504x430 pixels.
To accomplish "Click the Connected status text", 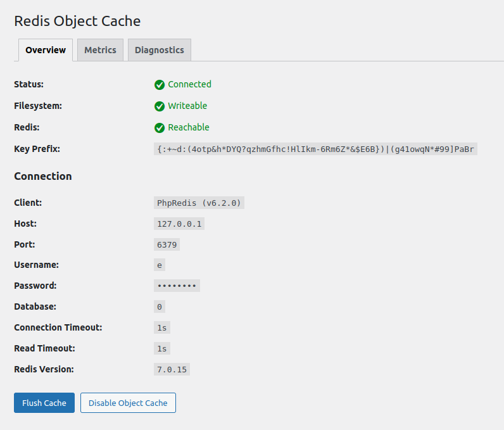I will 190,84.
